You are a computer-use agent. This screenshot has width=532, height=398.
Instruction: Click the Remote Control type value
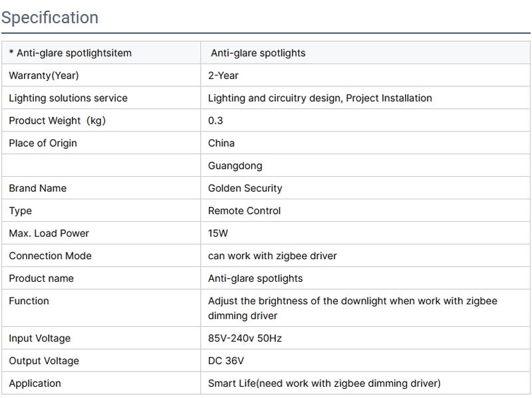point(244,211)
